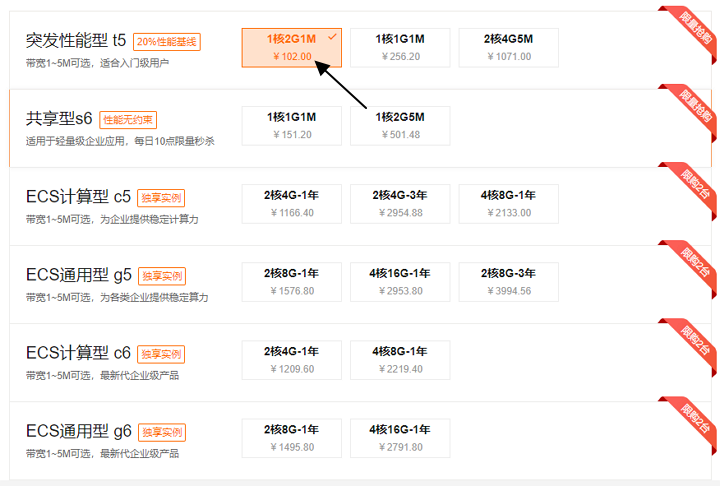
Task: Choose s6 1核2G5M at ¥501.48
Action: pyautogui.click(x=400, y=126)
